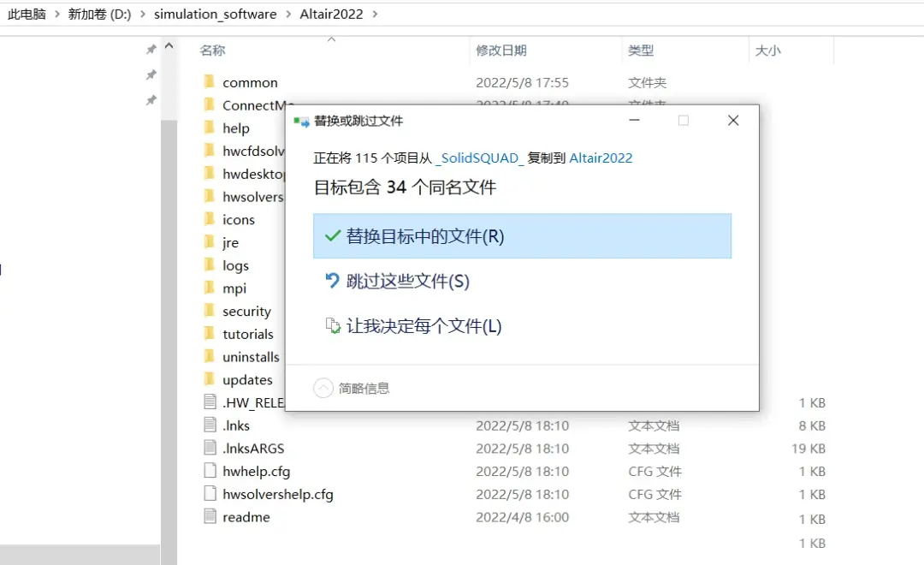Click the 2022/4/8 16:00 date of readme
Screen dimensions: 924x565
[522, 517]
